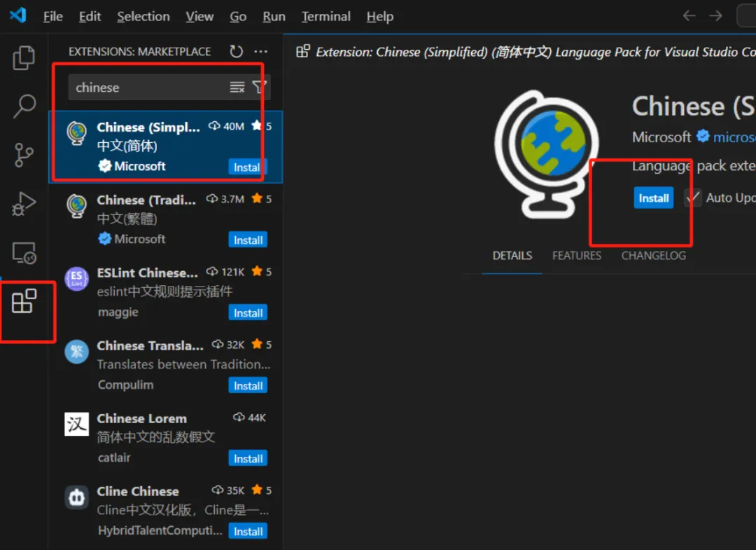
Task: Install Chinese (Traditional) language pack
Action: click(248, 240)
